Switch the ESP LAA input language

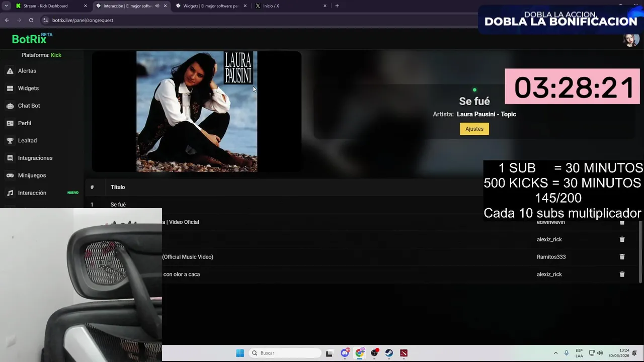point(579,353)
